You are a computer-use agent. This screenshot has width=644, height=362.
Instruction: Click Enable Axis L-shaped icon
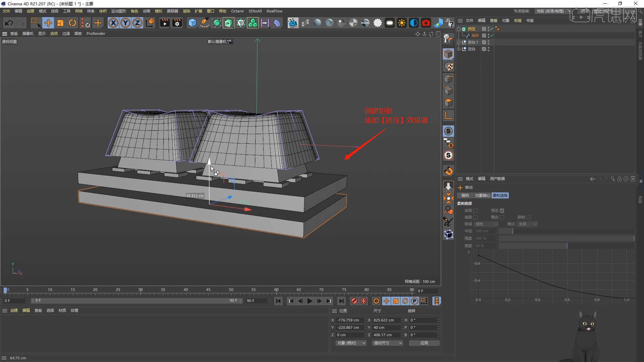click(x=448, y=116)
